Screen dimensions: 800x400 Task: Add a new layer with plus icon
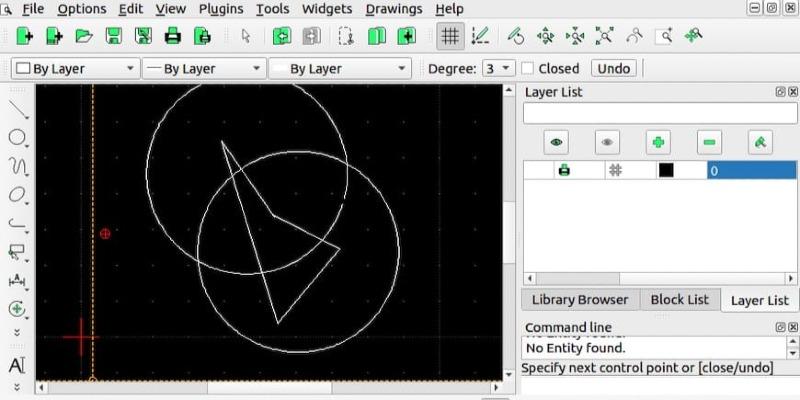click(x=658, y=143)
